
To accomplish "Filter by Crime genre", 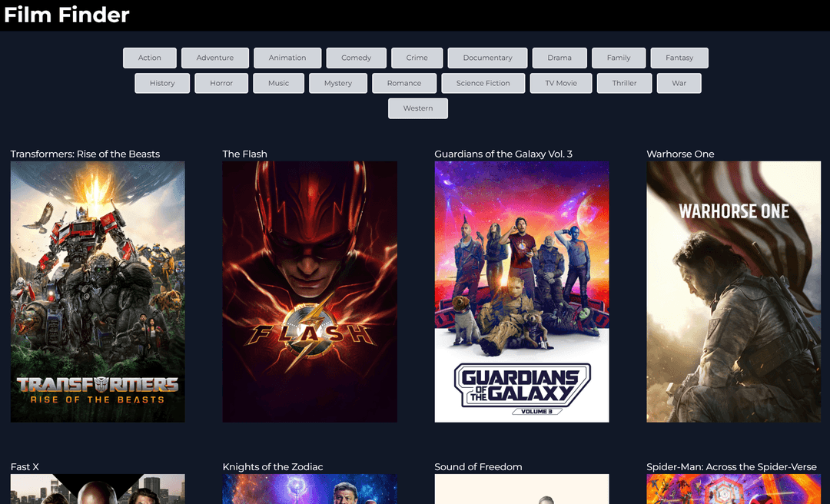I will pos(417,58).
